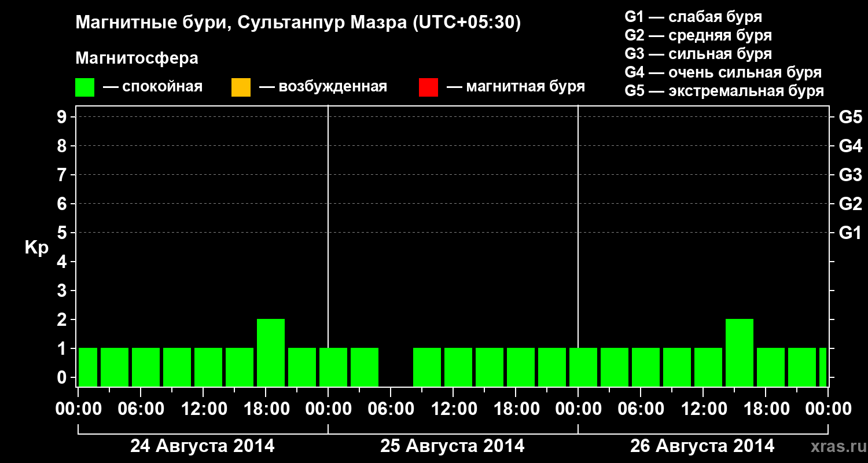Click the 'G5 — экстремальная буря' legend line
This screenshot has height=463, width=868.
click(724, 91)
